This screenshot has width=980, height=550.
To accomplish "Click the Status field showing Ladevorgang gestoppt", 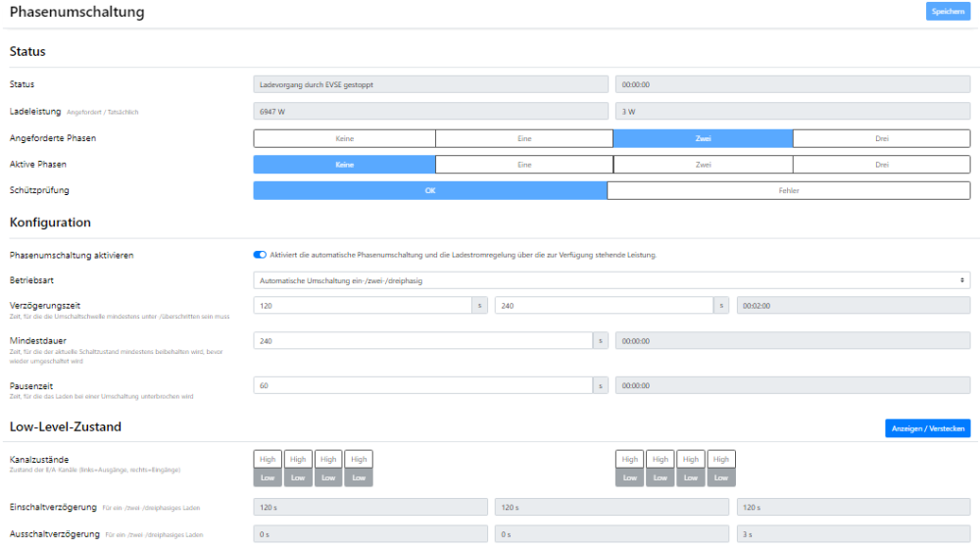I will click(x=429, y=85).
